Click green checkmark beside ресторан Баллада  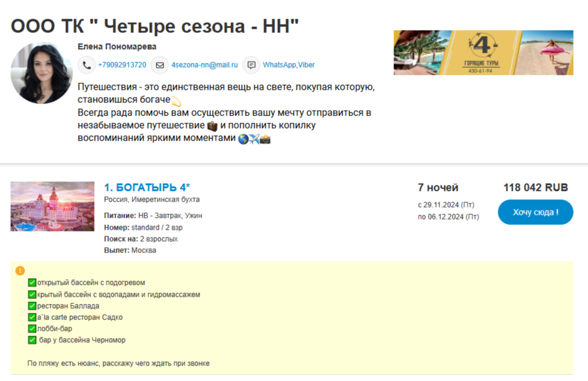32,306
